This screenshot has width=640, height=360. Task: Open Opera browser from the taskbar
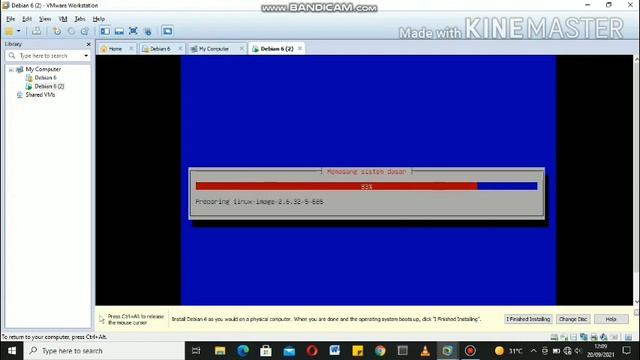click(312, 351)
